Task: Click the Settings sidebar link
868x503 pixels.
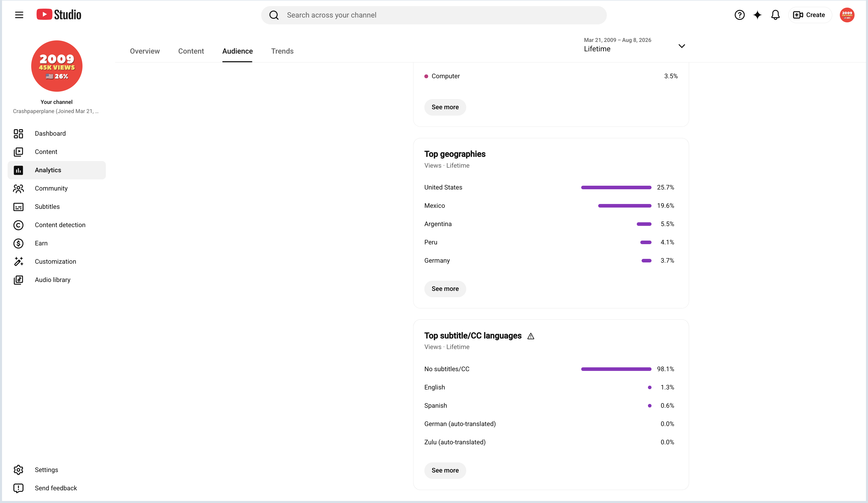Action: (x=57, y=469)
